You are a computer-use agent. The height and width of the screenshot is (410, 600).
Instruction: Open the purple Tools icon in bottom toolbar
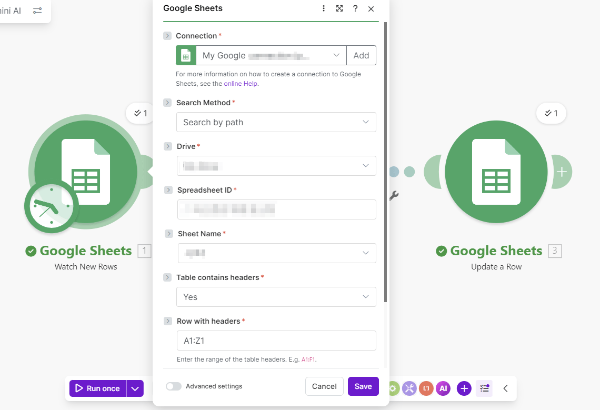(409, 389)
